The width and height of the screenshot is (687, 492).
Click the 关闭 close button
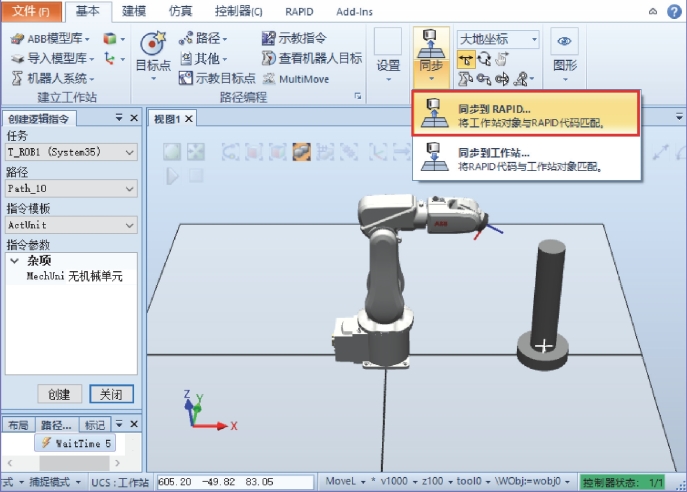(111, 394)
